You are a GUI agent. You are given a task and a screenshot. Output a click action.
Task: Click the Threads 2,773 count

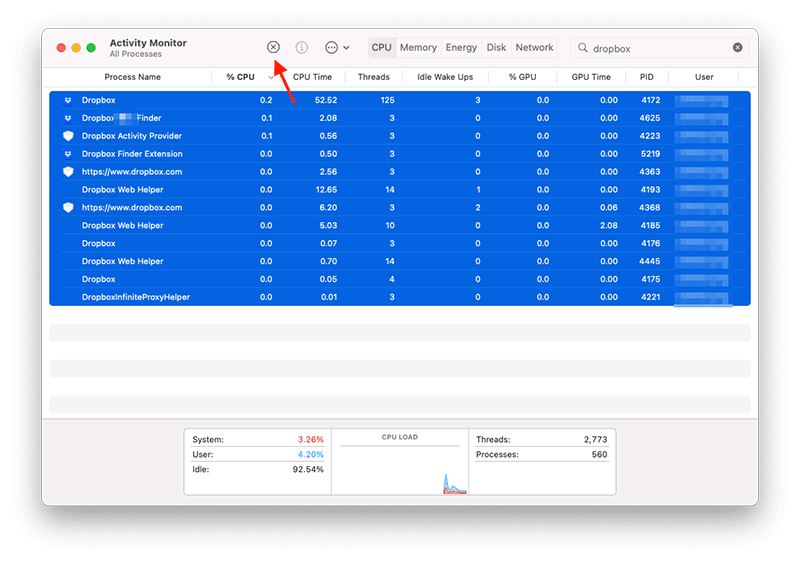coord(595,439)
